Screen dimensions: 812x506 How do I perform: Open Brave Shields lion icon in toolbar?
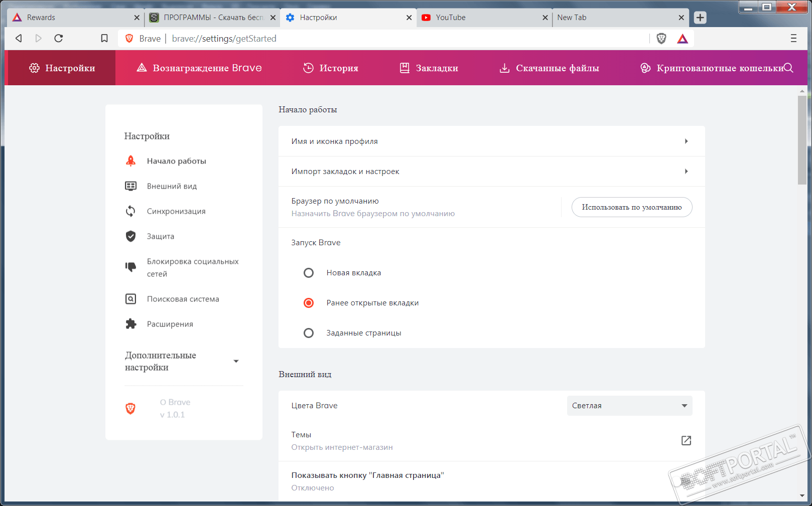click(x=661, y=39)
